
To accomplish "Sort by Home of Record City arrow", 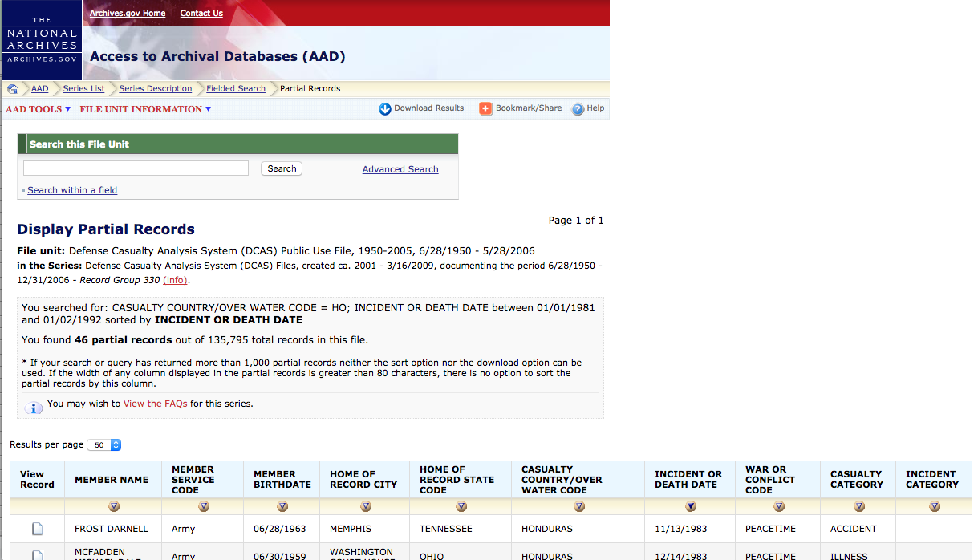I will point(366,506).
